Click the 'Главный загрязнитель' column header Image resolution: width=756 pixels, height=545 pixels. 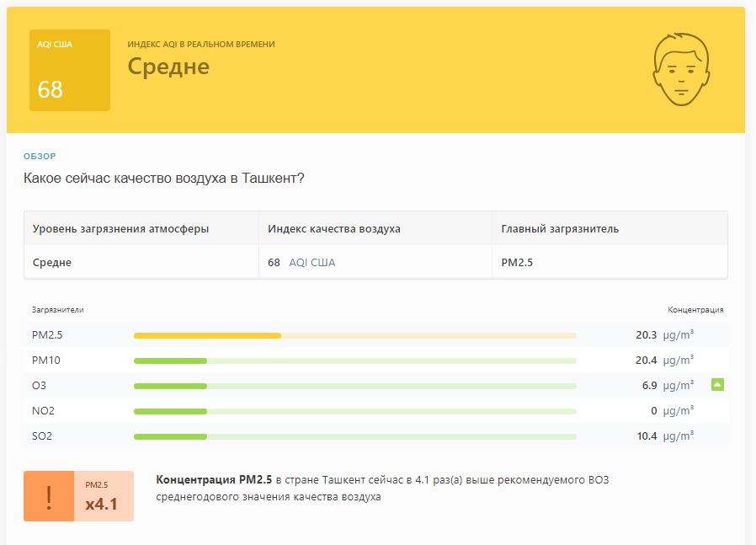[560, 228]
